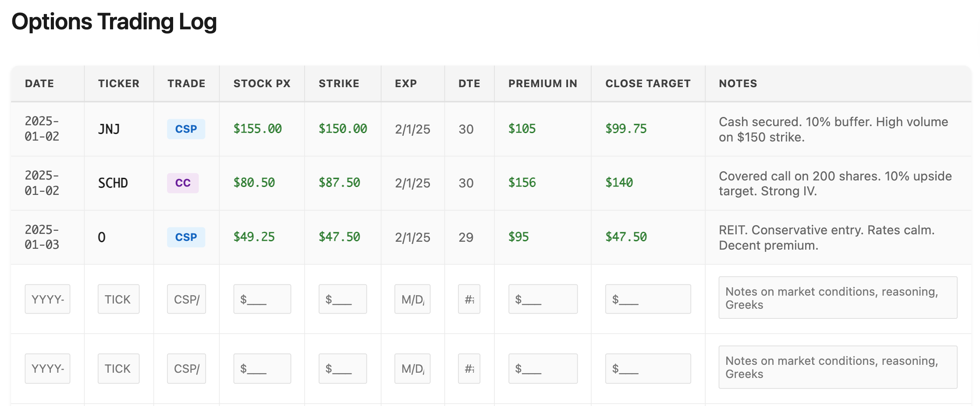Image resolution: width=980 pixels, height=406 pixels.
Task: Click the NOTES column header
Action: (x=738, y=84)
